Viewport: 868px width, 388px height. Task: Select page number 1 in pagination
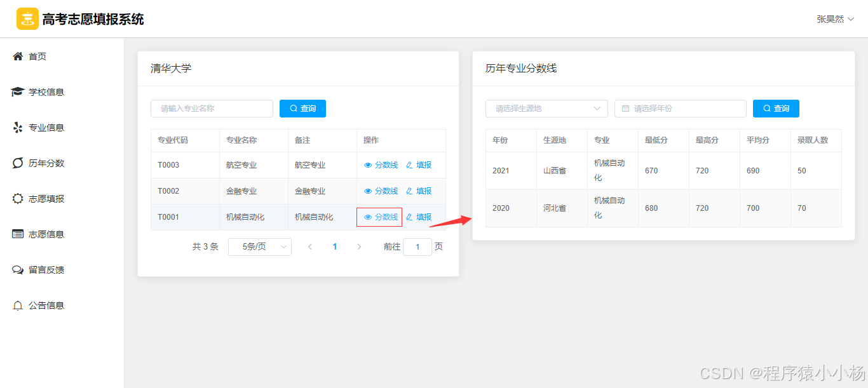coord(335,247)
